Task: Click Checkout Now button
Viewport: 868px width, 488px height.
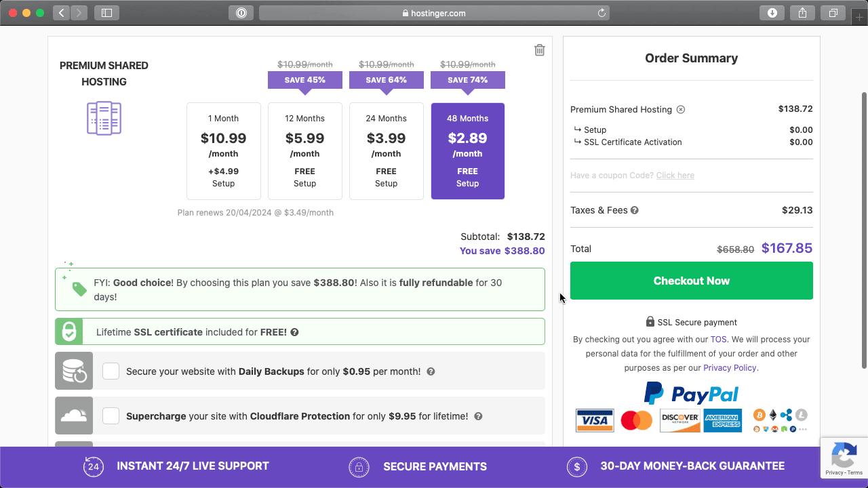Action: tap(692, 281)
